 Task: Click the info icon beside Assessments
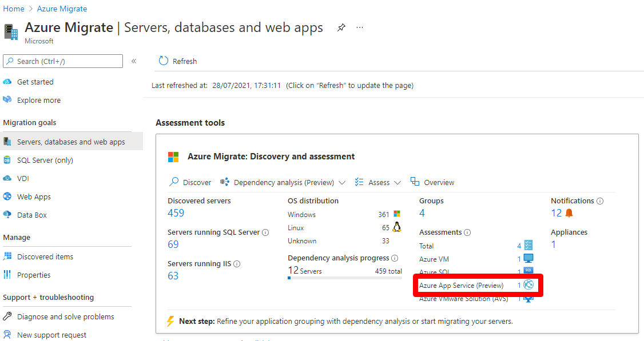pos(467,232)
